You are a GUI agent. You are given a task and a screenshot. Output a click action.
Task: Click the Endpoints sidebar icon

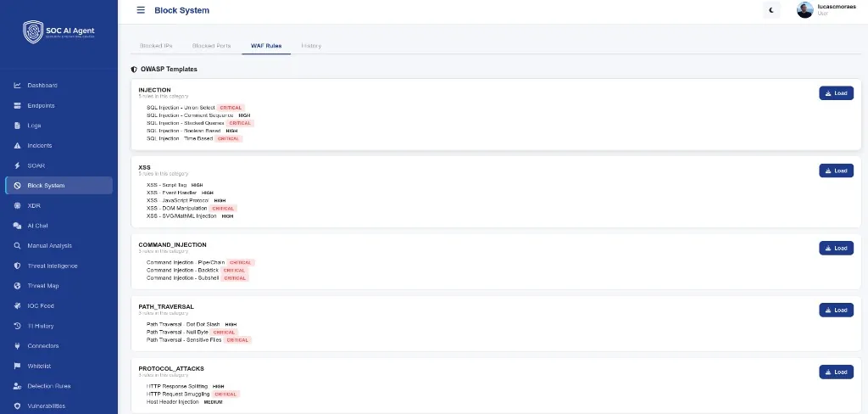(x=17, y=105)
